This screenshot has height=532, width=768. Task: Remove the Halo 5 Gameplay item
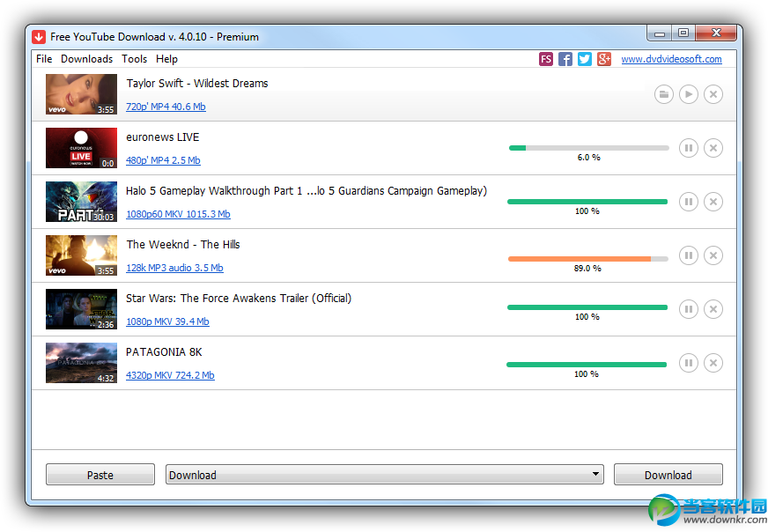713,202
